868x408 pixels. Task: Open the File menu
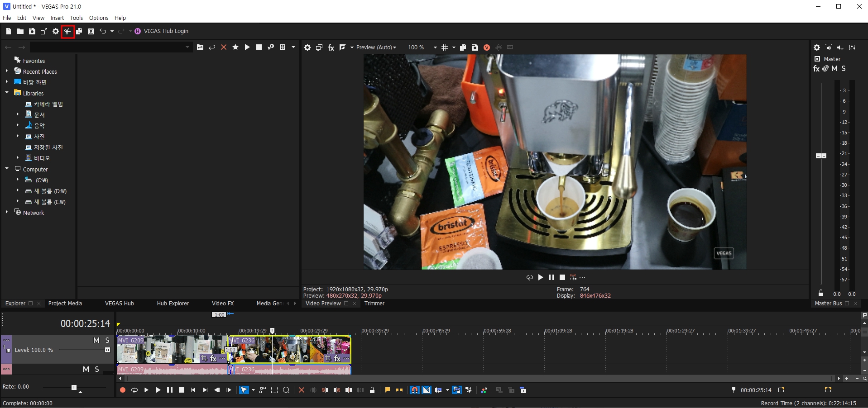pyautogui.click(x=7, y=18)
